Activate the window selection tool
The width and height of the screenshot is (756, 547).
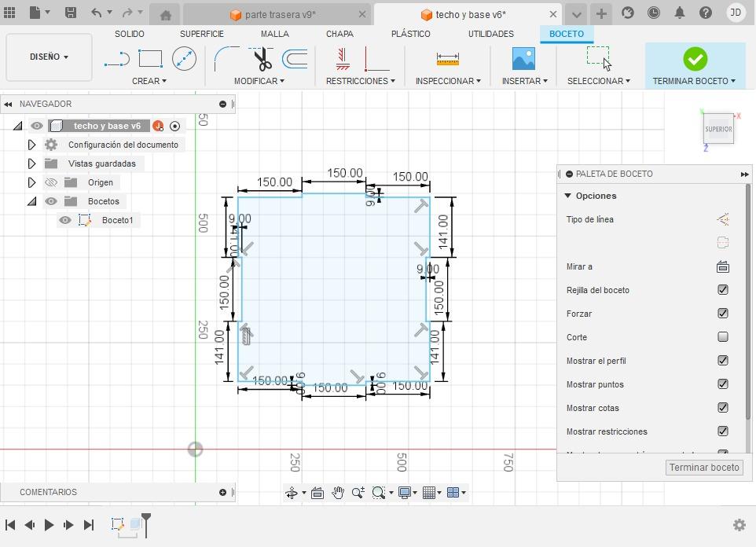[x=598, y=59]
